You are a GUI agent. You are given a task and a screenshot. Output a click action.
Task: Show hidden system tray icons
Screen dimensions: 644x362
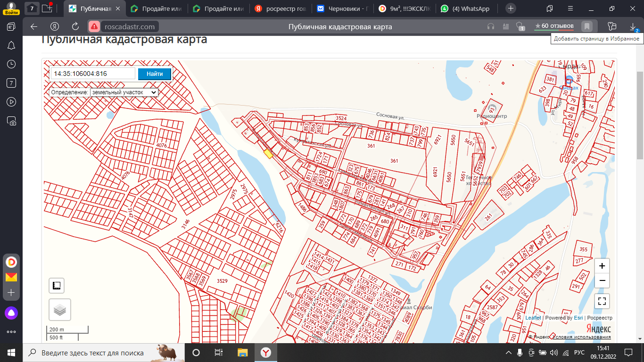508,353
